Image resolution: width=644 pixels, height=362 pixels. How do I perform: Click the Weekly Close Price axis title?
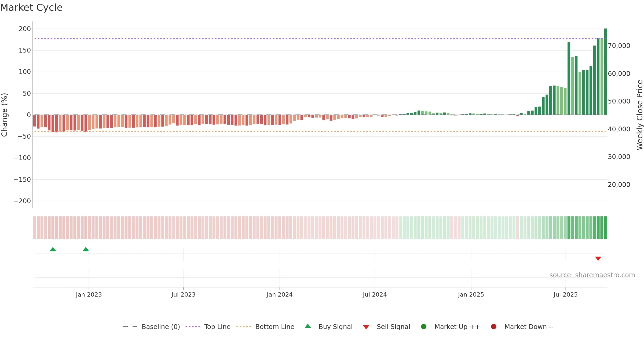[x=640, y=115]
